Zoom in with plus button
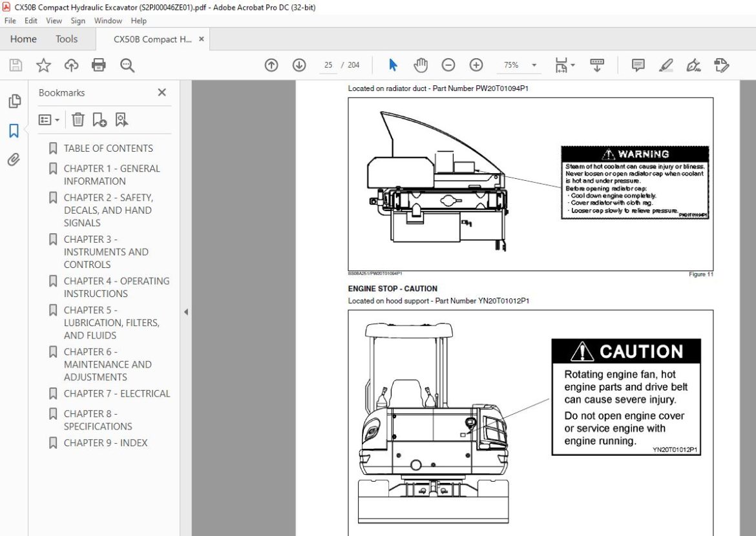 (476, 65)
